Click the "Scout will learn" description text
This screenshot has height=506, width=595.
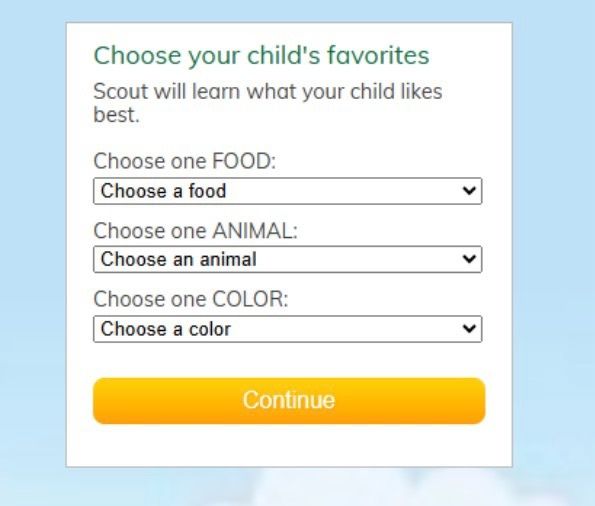[268, 103]
